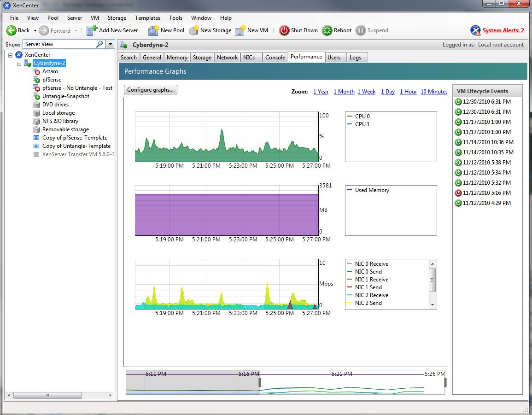Switch to the NICs tab
Image resolution: width=532 pixels, height=415 pixels.
pos(251,58)
